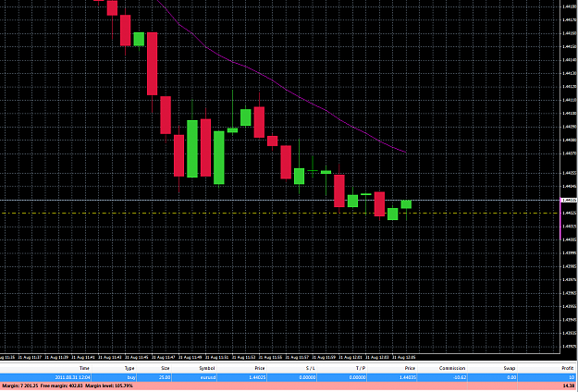Click the S/L value 0.00000 in trade row
The height and width of the screenshot is (392, 578).
[x=308, y=377]
